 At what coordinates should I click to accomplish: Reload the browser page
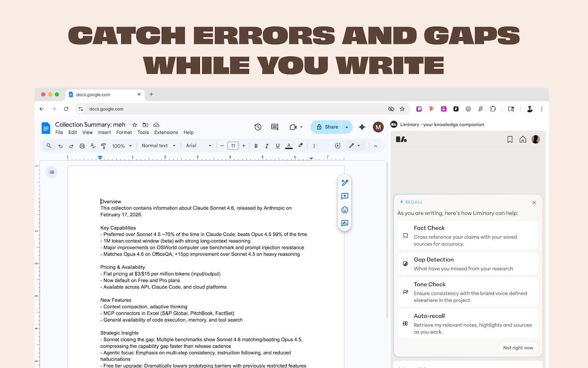[x=66, y=109]
